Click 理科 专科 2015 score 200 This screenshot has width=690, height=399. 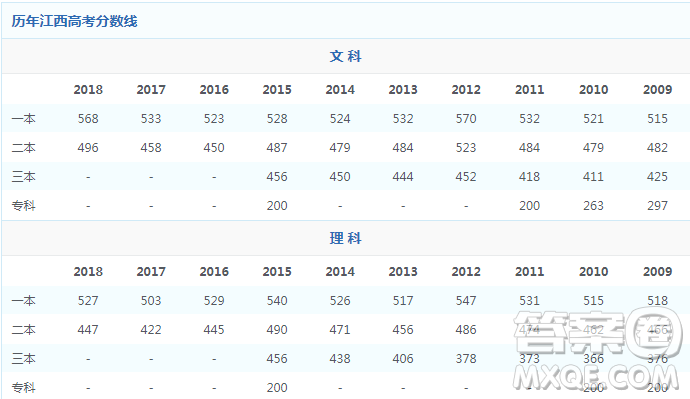point(277,388)
